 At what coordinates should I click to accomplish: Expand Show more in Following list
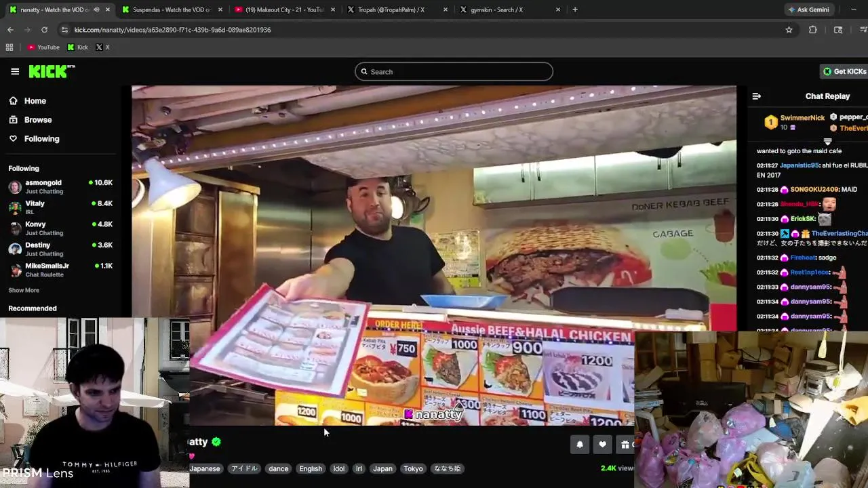(x=24, y=290)
